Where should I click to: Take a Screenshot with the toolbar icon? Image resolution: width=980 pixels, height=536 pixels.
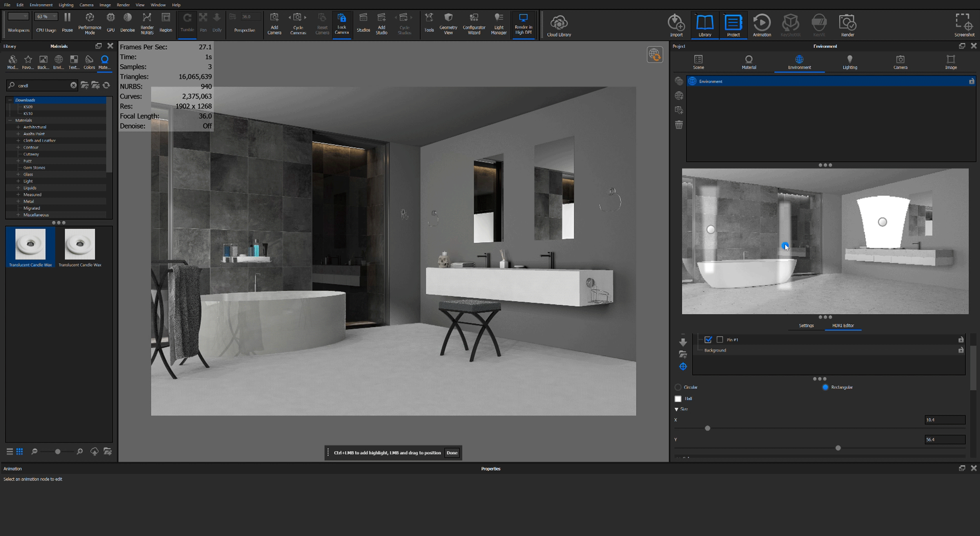click(964, 25)
